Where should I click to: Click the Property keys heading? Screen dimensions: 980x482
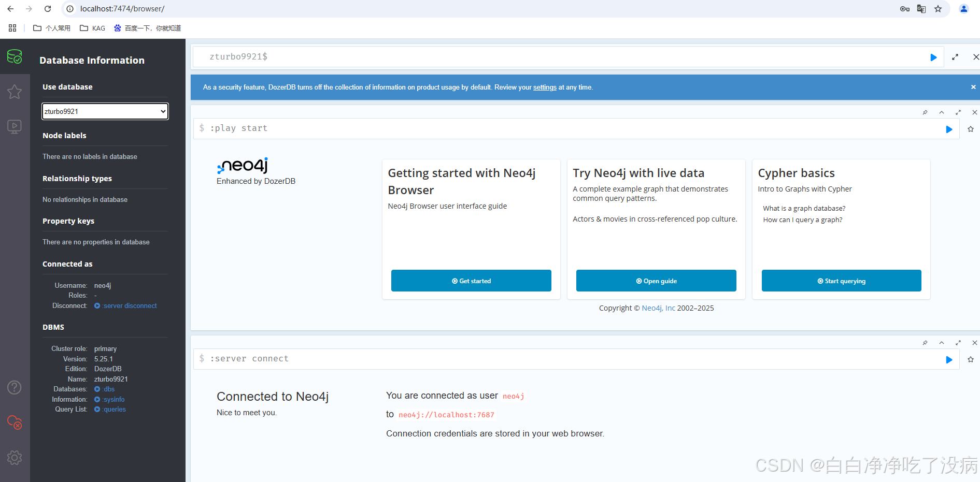pos(68,221)
